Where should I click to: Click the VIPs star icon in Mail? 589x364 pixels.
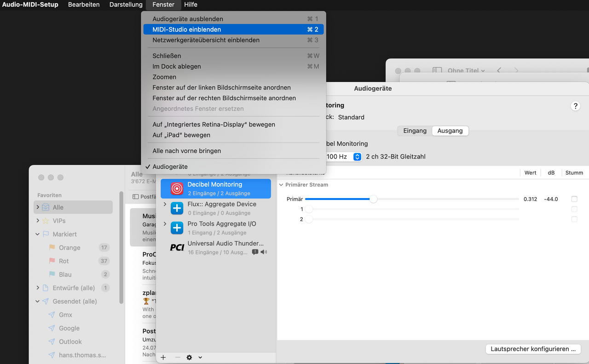click(x=46, y=221)
